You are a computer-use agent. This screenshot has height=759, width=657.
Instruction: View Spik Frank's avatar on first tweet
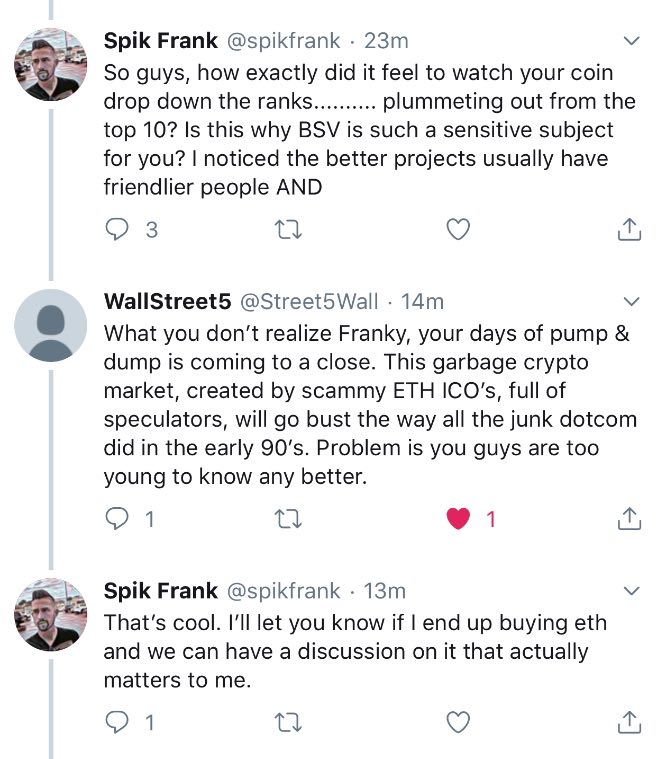point(52,66)
